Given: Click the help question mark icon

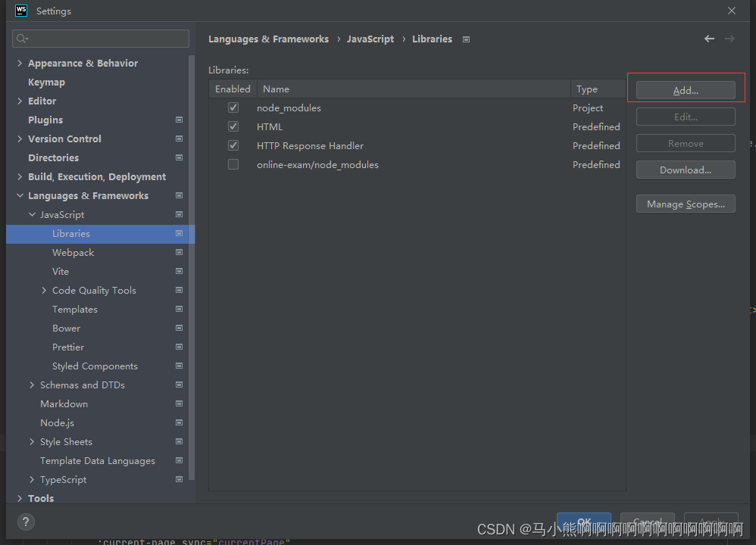Looking at the screenshot, I should pyautogui.click(x=26, y=522).
